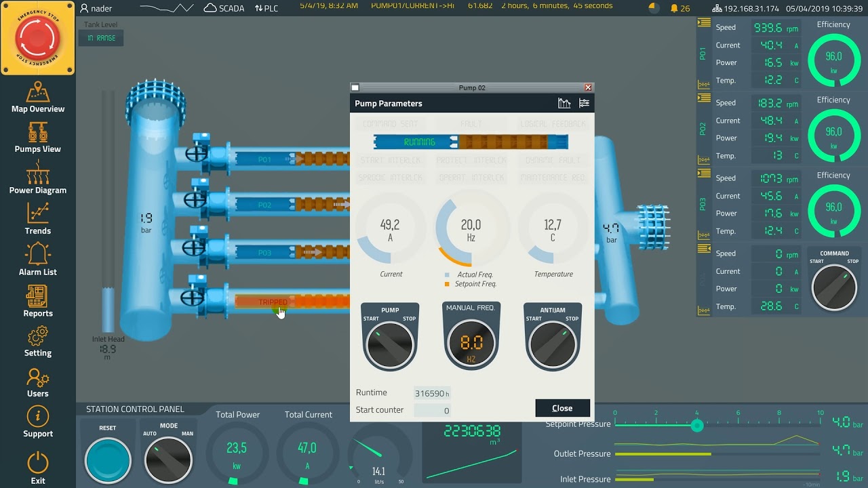The image size is (868, 488).
Task: Click the tripped pump's valve wheel
Action: click(x=193, y=296)
